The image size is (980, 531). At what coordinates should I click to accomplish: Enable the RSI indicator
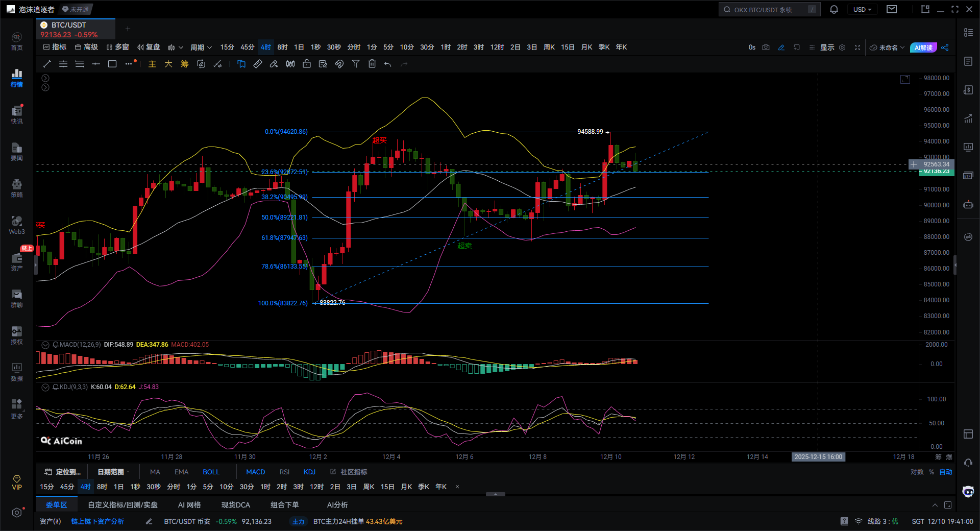tap(284, 472)
